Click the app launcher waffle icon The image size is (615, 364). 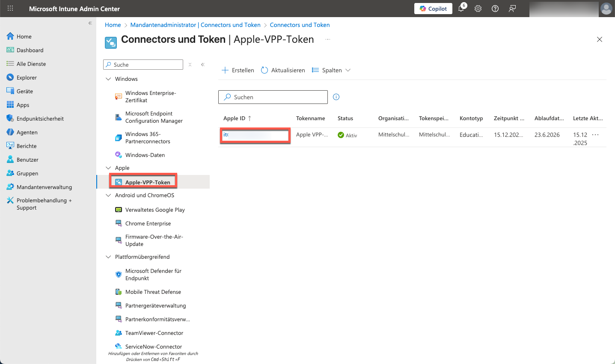pyautogui.click(x=10, y=9)
